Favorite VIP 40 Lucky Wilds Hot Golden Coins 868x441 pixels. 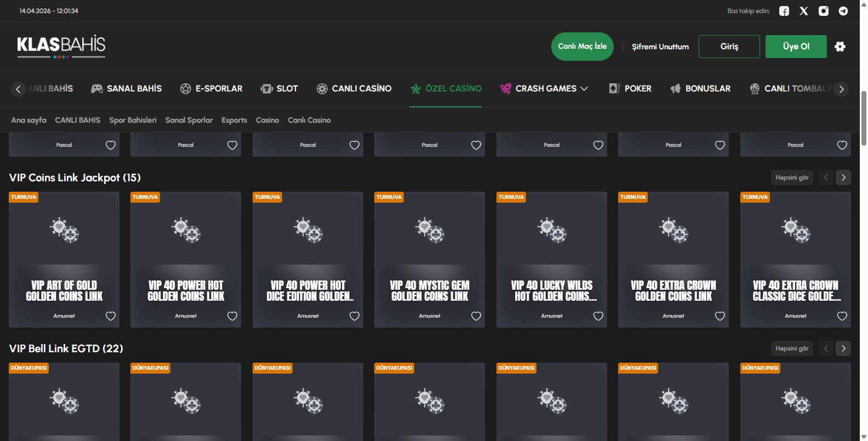click(598, 316)
